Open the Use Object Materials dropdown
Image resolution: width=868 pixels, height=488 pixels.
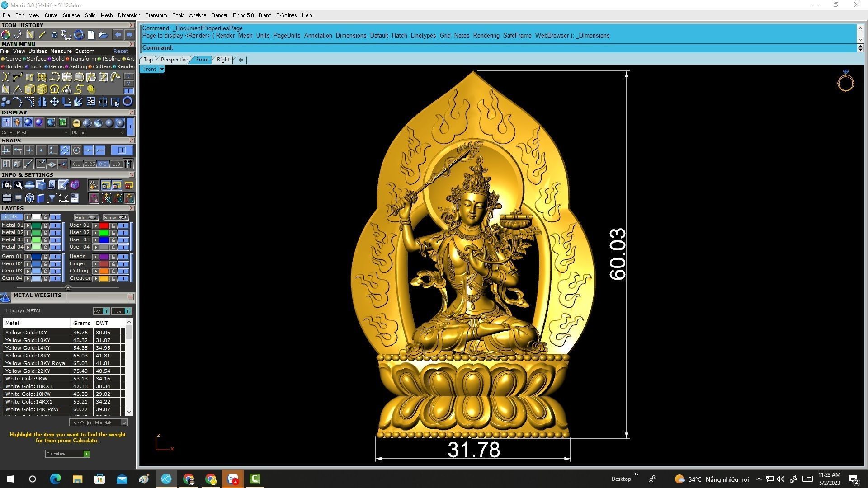[x=98, y=423]
